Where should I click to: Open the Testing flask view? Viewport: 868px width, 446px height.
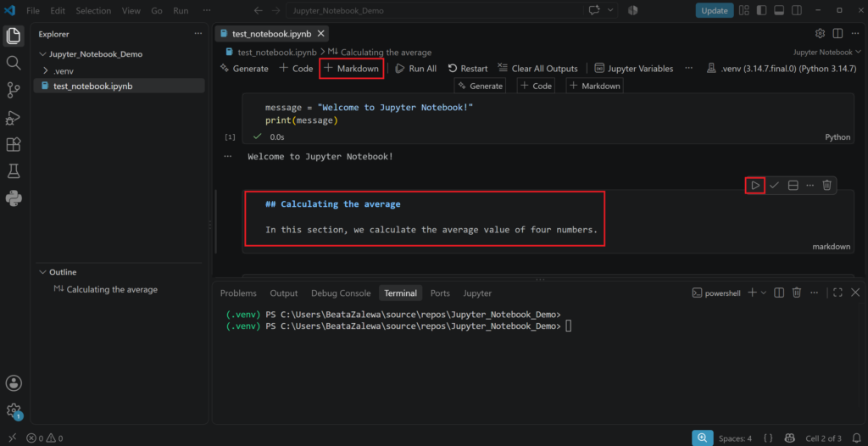[14, 171]
